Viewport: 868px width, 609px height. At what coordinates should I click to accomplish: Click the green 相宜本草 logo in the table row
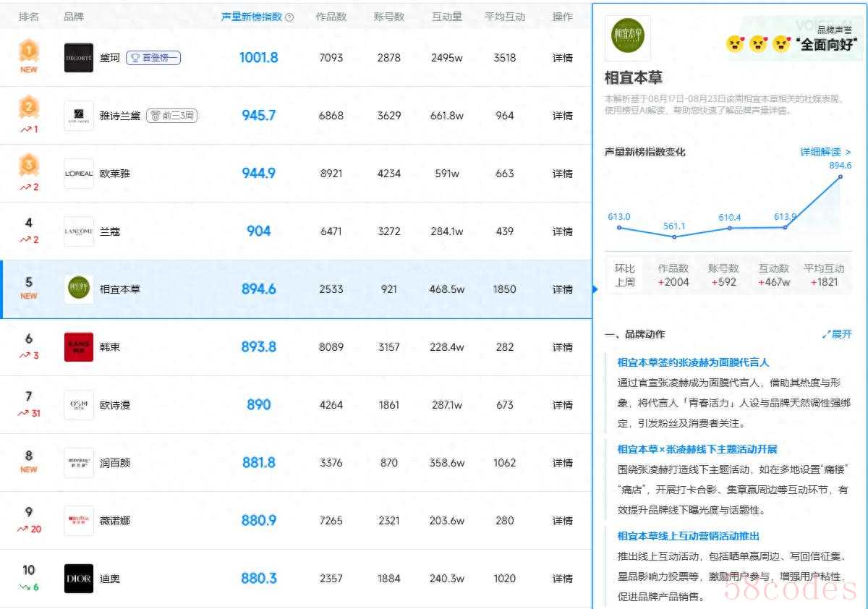pyautogui.click(x=78, y=289)
